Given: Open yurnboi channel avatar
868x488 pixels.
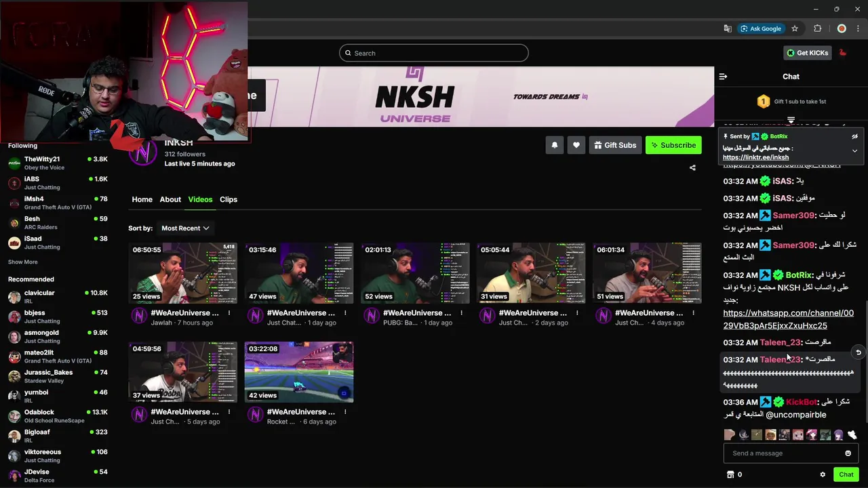Looking at the screenshot, I should point(14,396).
